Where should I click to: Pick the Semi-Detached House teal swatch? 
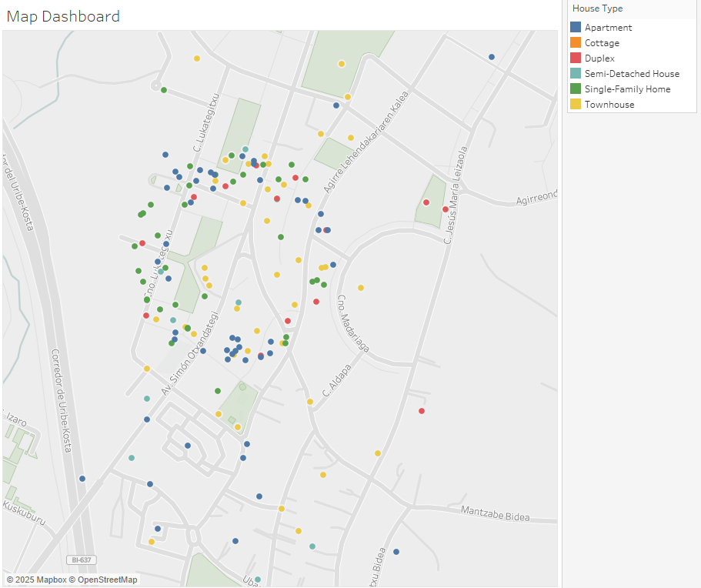click(x=576, y=74)
